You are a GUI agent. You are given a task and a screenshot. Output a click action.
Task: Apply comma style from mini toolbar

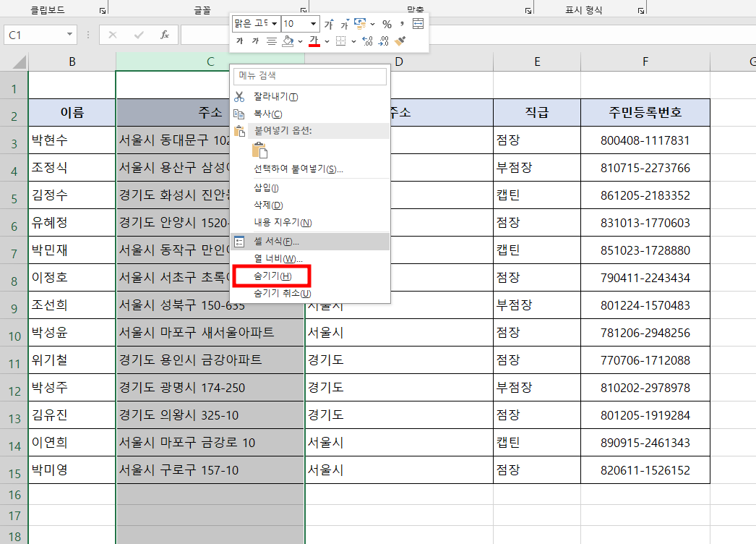[402, 24]
